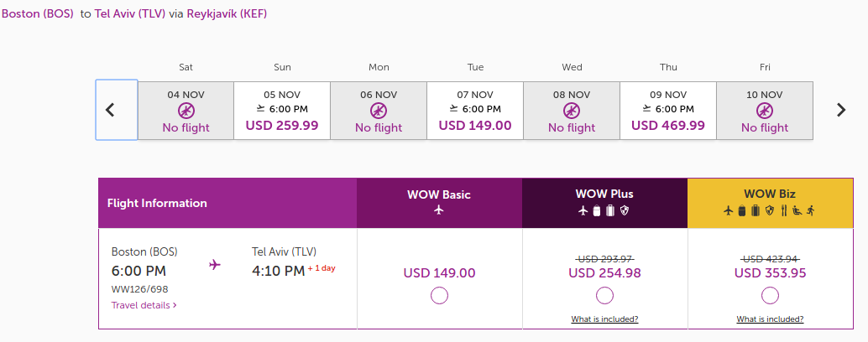Go to next week of dates
Image resolution: width=868 pixels, height=342 pixels.
(841, 110)
